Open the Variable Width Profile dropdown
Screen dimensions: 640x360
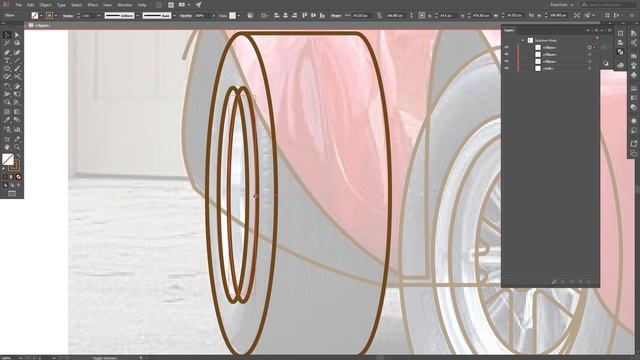tap(137, 16)
